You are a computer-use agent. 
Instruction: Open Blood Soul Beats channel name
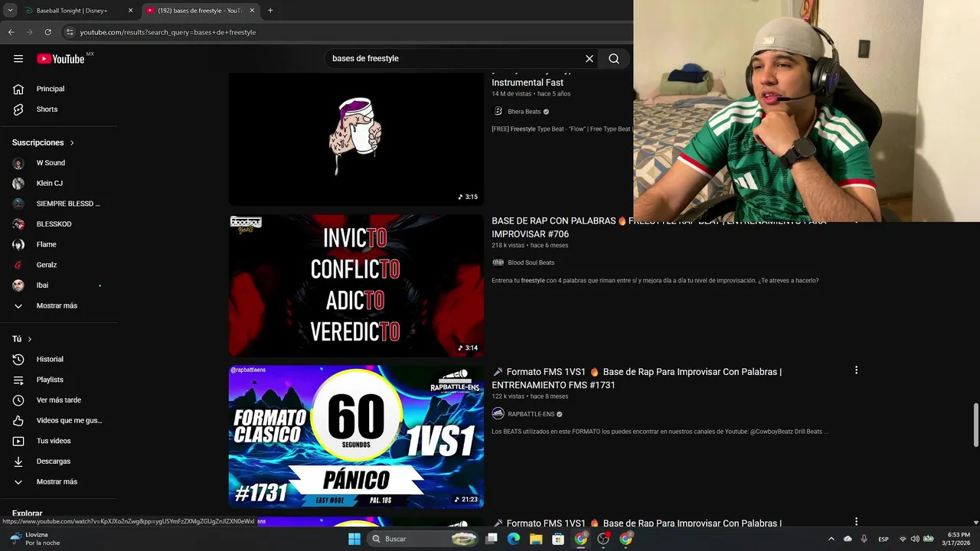pos(531,262)
